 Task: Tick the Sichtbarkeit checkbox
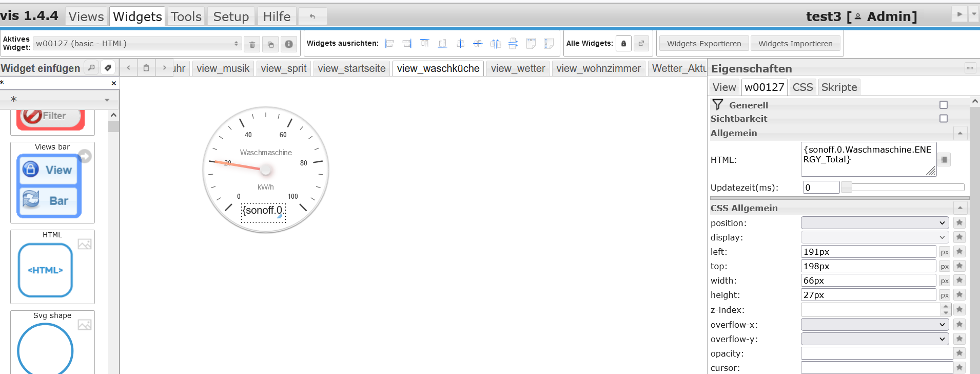(x=944, y=119)
